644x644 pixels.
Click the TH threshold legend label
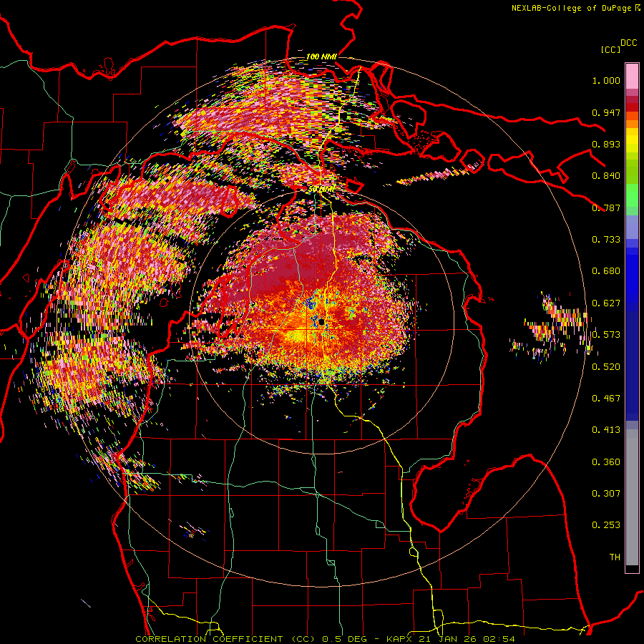(615, 557)
